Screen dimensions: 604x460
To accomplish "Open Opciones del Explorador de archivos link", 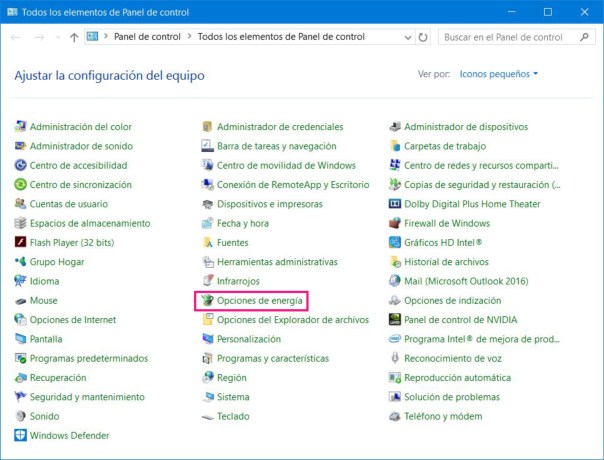I will pyautogui.click(x=293, y=319).
